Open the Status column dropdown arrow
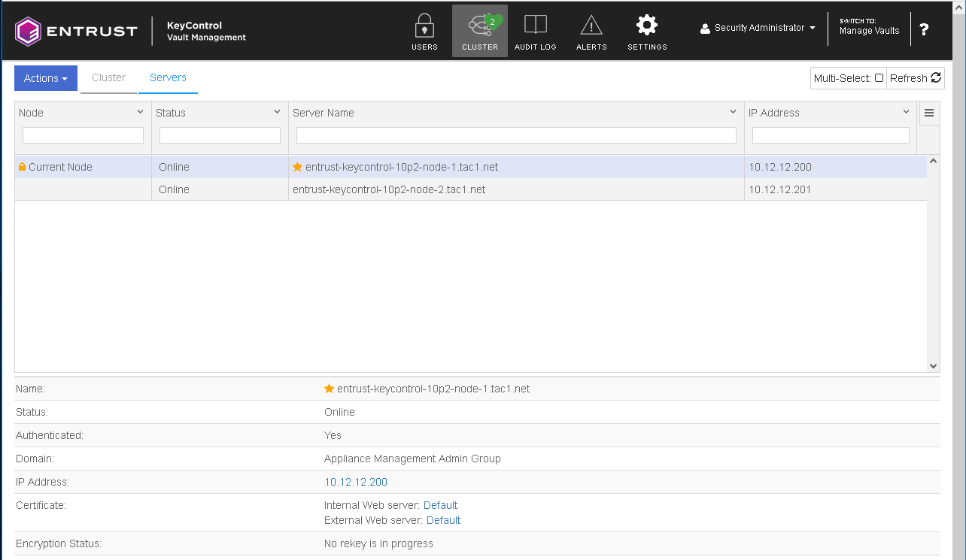 point(277,112)
